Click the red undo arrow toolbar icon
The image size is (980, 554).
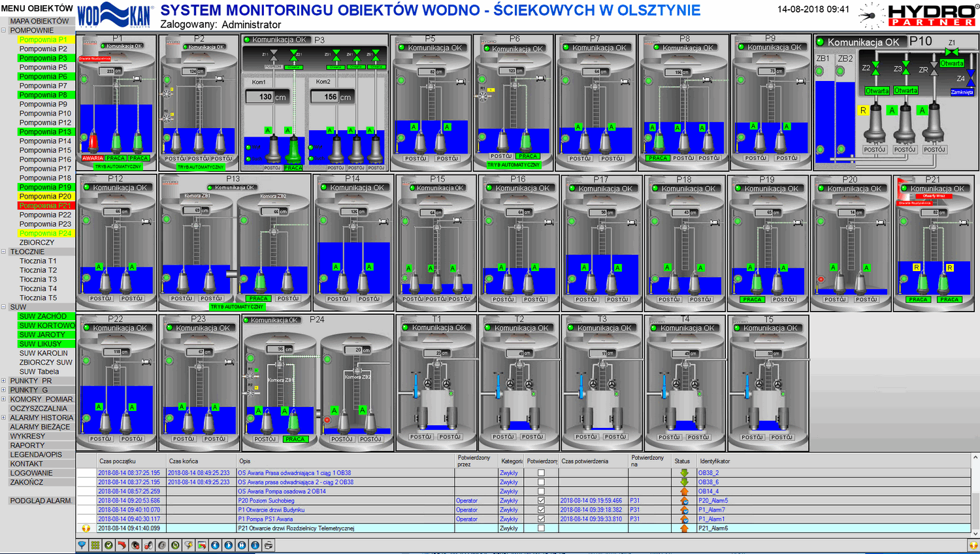(122, 545)
